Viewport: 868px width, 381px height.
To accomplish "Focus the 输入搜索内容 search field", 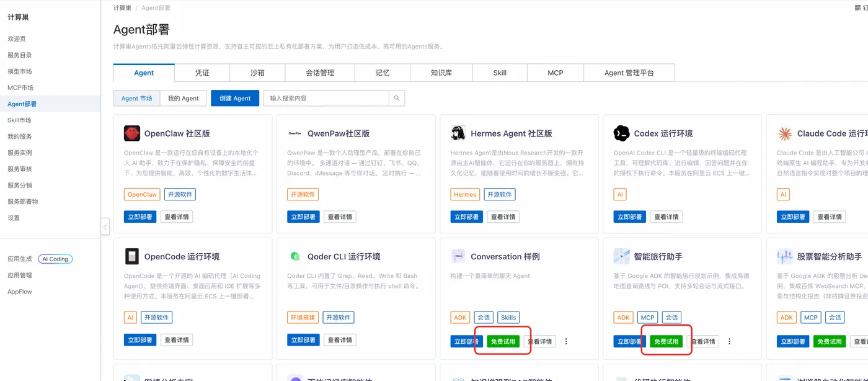I will point(326,98).
